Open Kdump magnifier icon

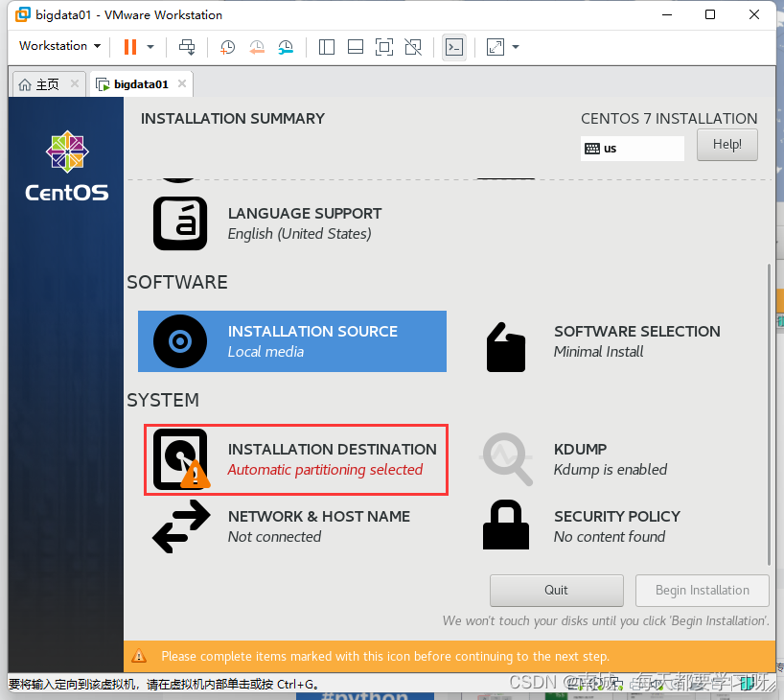[x=506, y=458]
